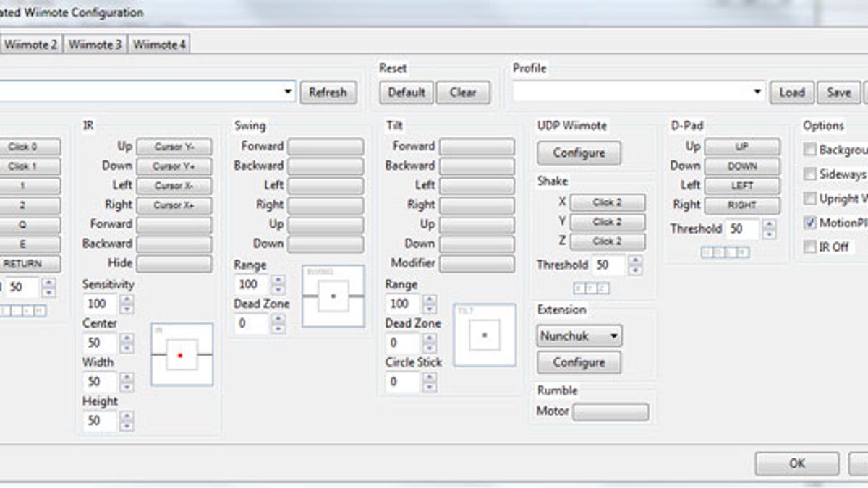Open the Profile dropdown list
This screenshot has height=488, width=868.
click(x=757, y=93)
